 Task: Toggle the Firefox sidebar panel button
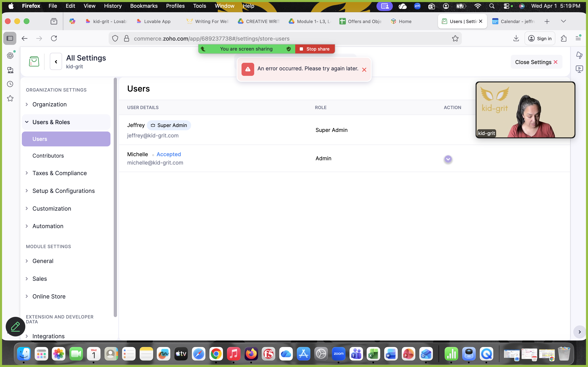[10, 38]
